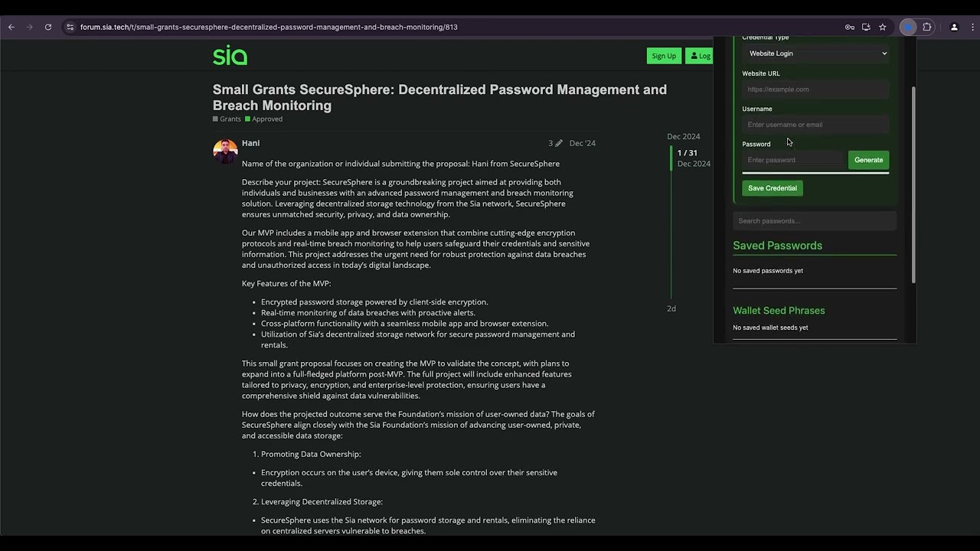Click '1. Promoting Data Ownership:' list item
The height and width of the screenshot is (551, 980).
pyautogui.click(x=306, y=454)
